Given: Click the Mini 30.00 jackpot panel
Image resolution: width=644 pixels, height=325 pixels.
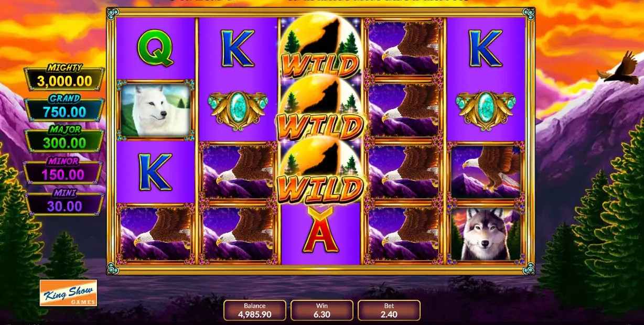Looking at the screenshot, I should click(x=64, y=203).
